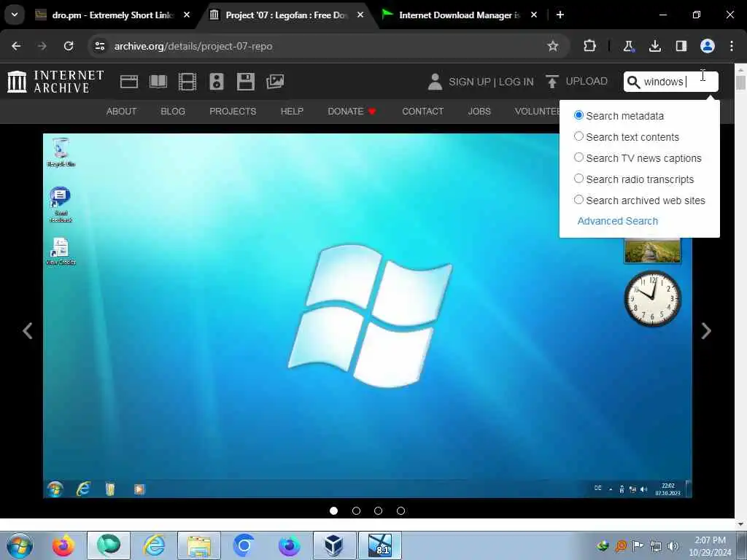Bookmark this page with star icon
The height and width of the screenshot is (560, 747).
pos(553,46)
